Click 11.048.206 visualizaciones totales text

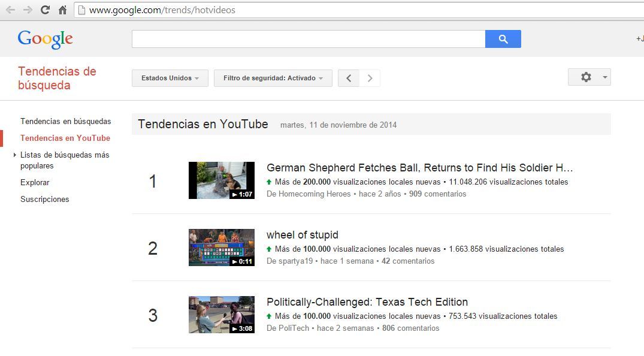point(509,182)
